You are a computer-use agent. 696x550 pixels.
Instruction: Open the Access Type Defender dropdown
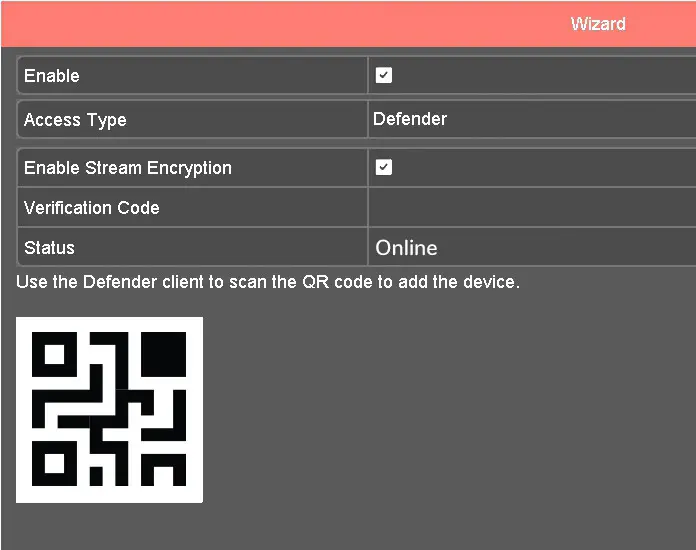[532, 119]
